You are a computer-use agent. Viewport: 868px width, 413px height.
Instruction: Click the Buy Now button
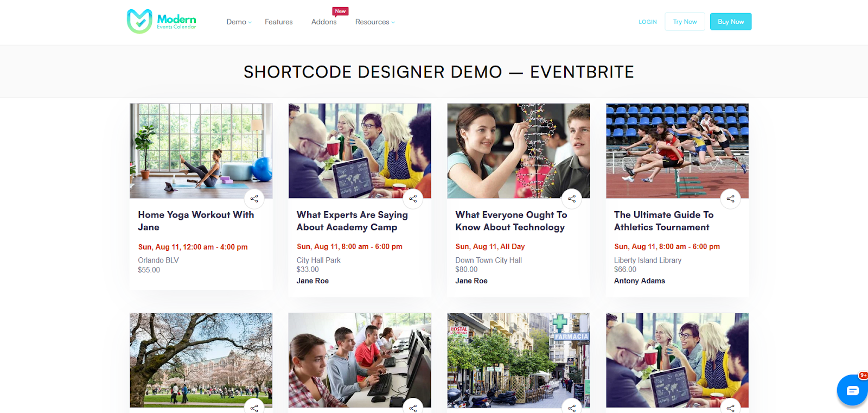[x=731, y=22]
